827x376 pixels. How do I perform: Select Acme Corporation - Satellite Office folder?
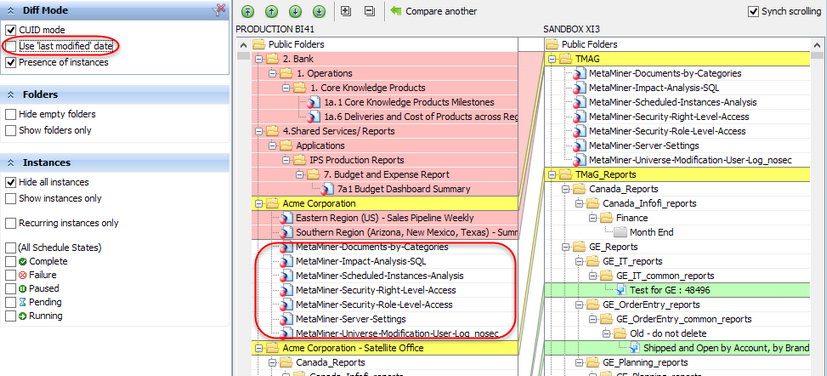coord(353,348)
